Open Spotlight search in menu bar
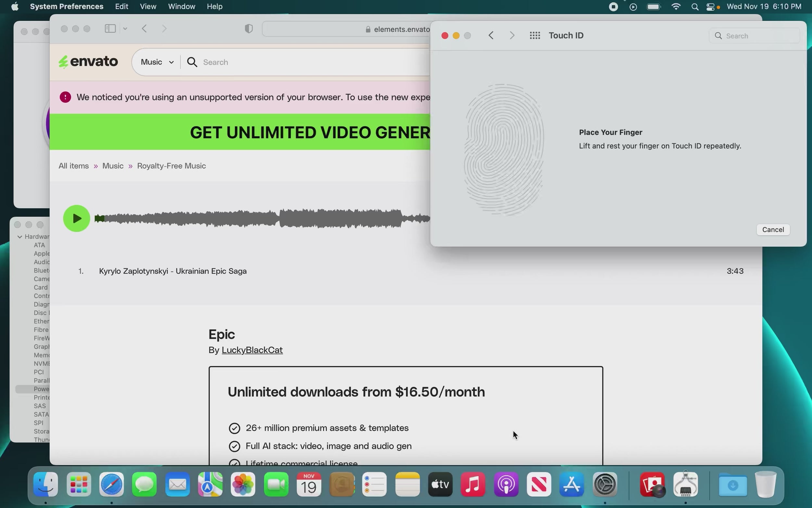Viewport: 812px width, 508px height. (x=695, y=7)
